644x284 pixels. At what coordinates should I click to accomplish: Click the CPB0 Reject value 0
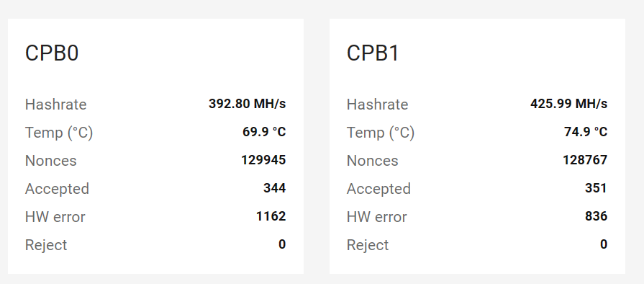(x=282, y=244)
